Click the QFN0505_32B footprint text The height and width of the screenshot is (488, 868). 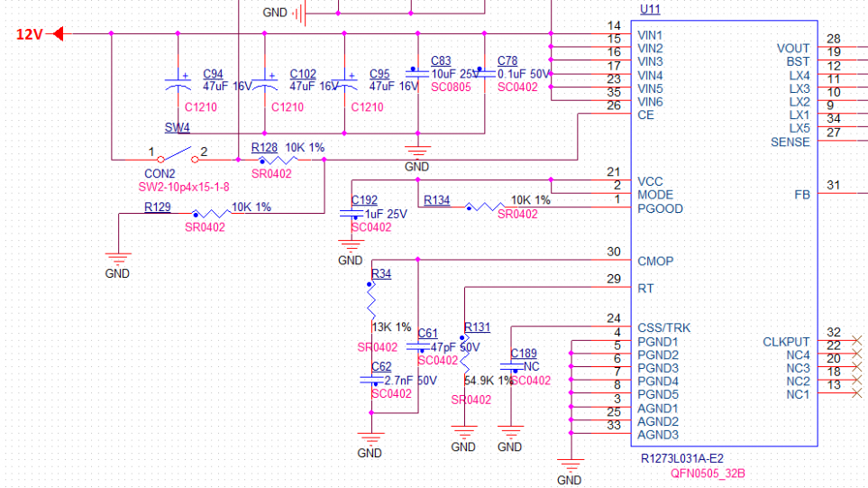click(708, 474)
